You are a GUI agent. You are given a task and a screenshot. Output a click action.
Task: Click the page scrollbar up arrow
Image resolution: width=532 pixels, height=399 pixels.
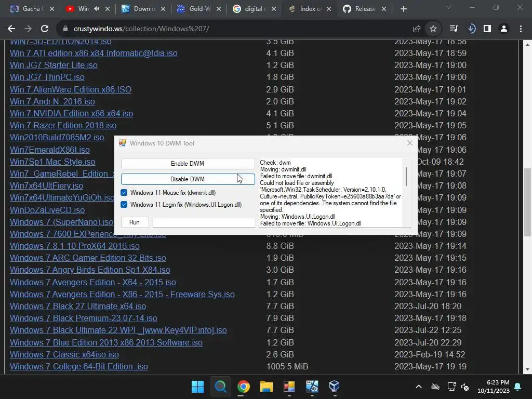(527, 45)
